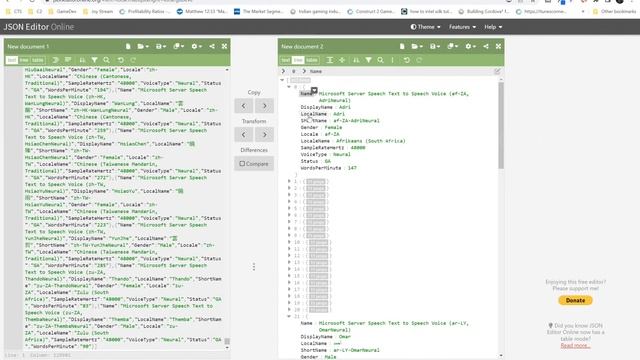
Task: Select WordsPerMinute value 147
Action: [352, 168]
